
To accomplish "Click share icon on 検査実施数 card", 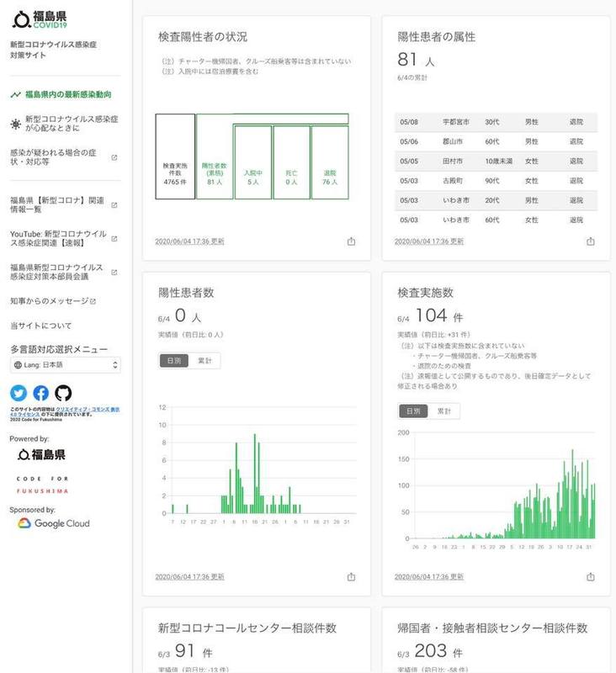I will tap(591, 577).
